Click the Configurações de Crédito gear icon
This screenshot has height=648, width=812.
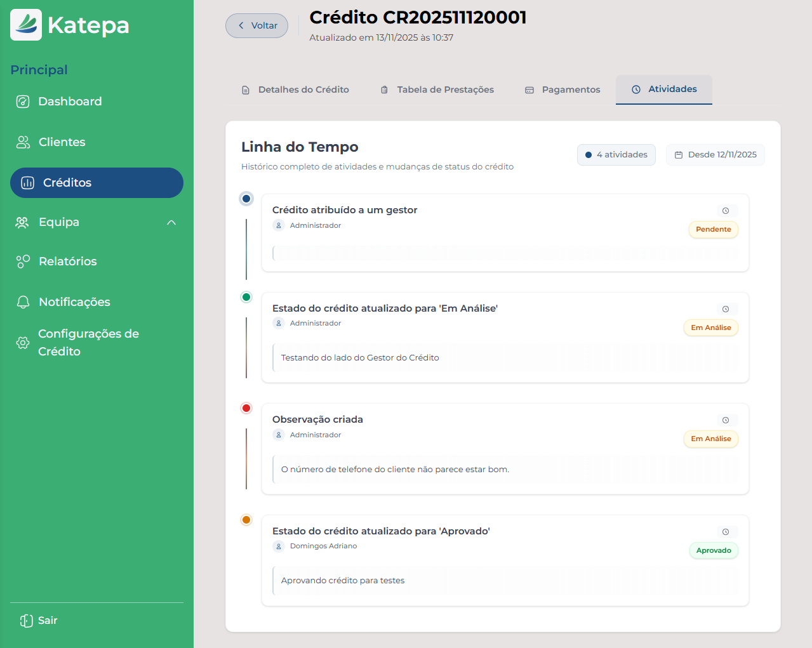click(x=23, y=343)
